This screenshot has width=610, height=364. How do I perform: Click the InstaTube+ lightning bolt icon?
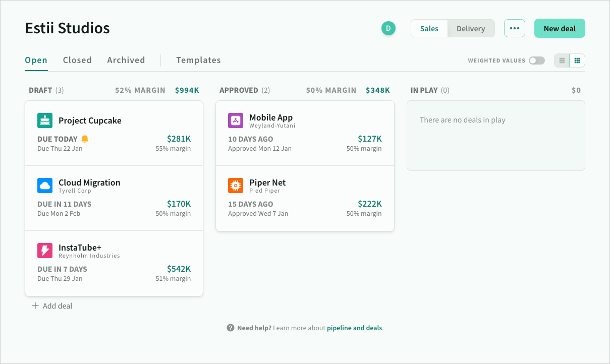[44, 251]
